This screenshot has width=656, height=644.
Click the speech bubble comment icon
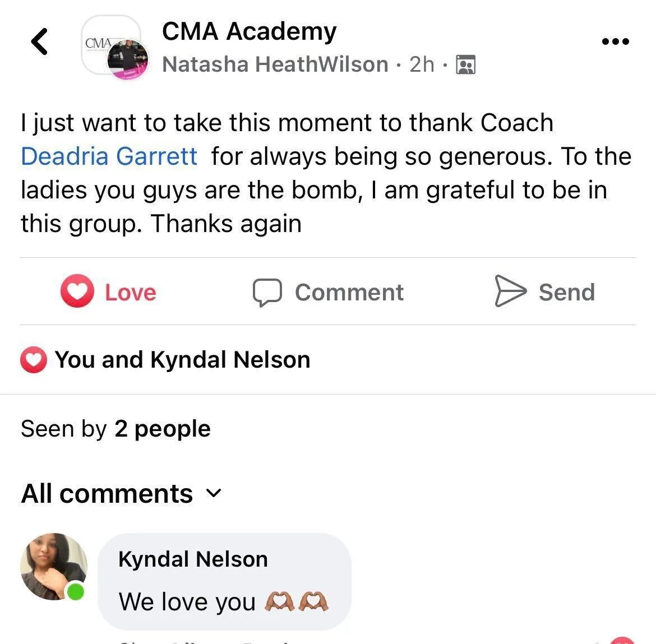267,293
